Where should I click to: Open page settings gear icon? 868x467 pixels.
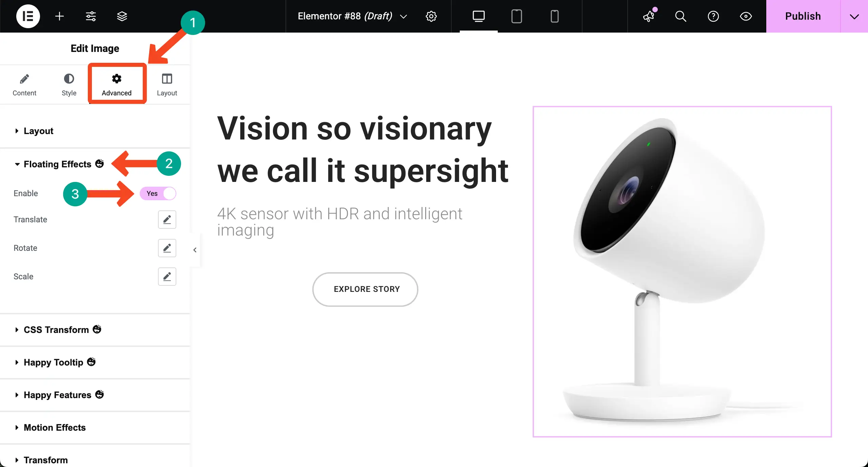[431, 16]
